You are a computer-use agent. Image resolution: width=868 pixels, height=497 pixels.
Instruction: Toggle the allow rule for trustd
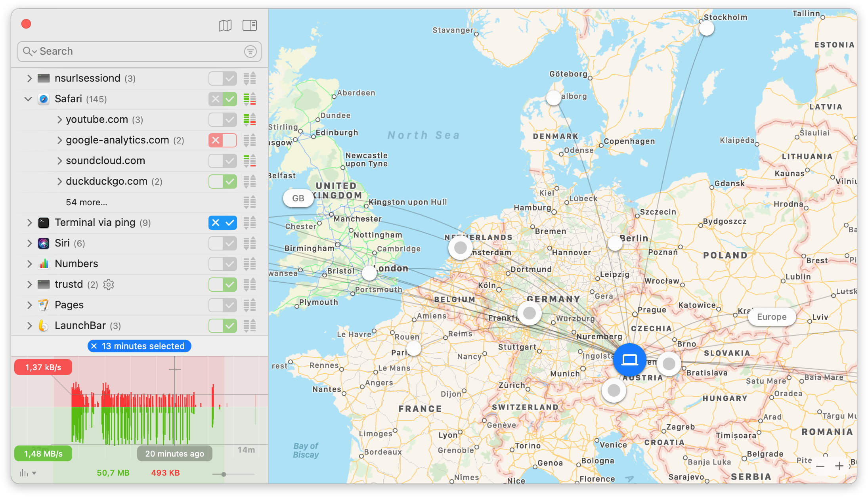(223, 285)
